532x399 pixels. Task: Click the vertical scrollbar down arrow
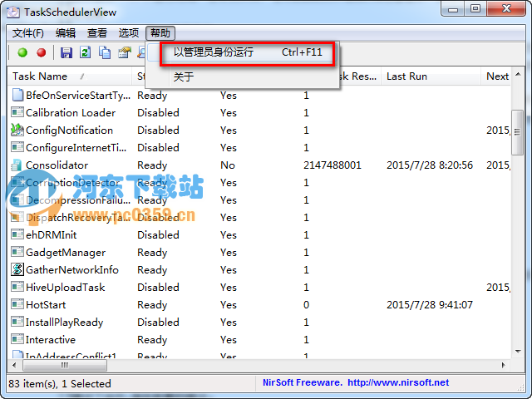(x=518, y=352)
